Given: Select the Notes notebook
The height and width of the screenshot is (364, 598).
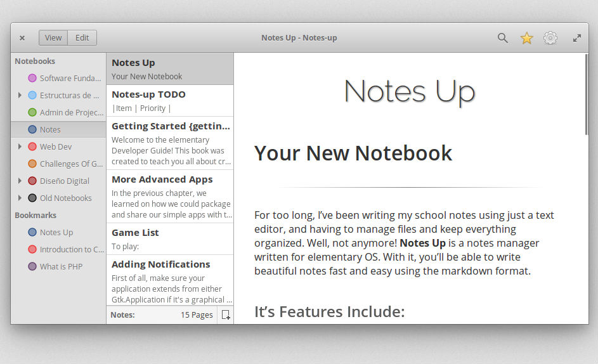Looking at the screenshot, I should tap(58, 129).
